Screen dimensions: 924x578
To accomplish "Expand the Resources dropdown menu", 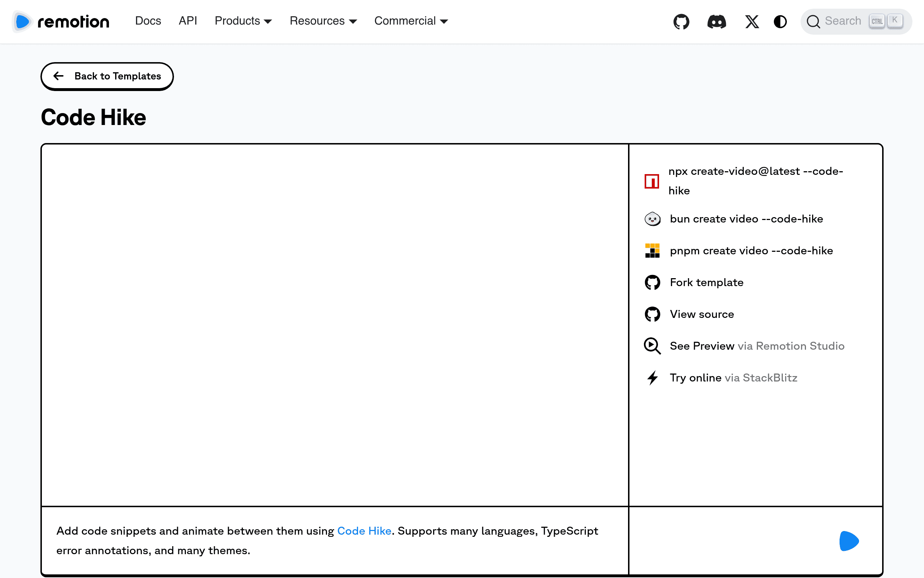I will (323, 21).
